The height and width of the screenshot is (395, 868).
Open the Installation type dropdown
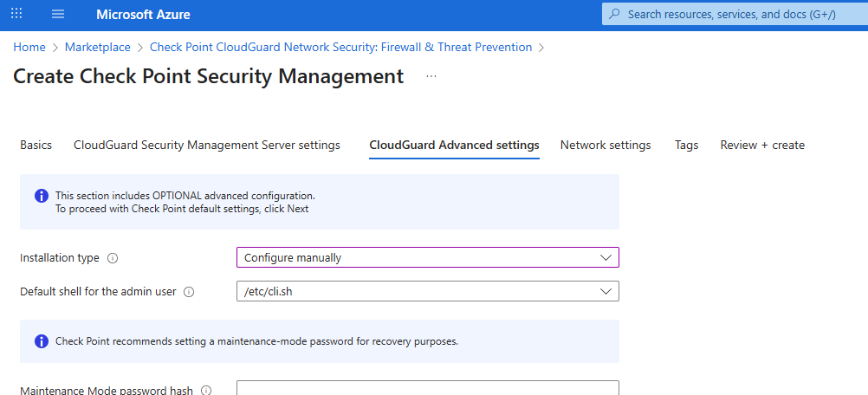pos(427,257)
